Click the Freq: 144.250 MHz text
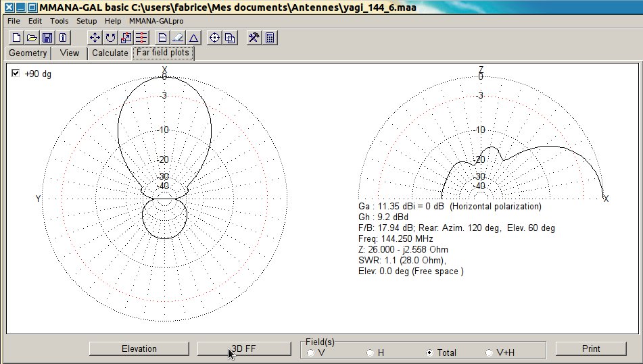 [x=396, y=238]
